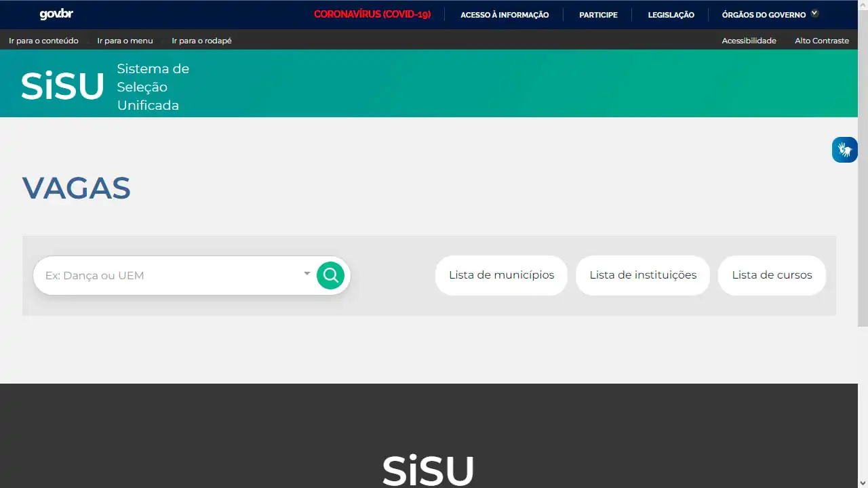Click the Ir para o conteúdo link
The image size is (868, 488).
(x=43, y=41)
